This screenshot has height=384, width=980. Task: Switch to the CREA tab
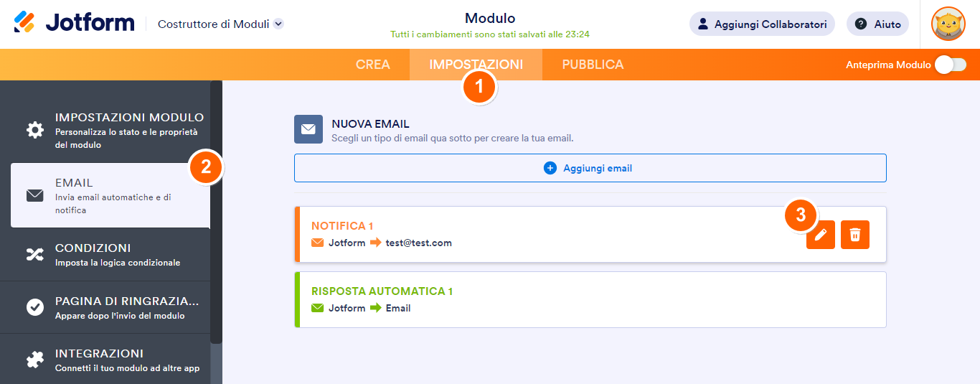(373, 65)
